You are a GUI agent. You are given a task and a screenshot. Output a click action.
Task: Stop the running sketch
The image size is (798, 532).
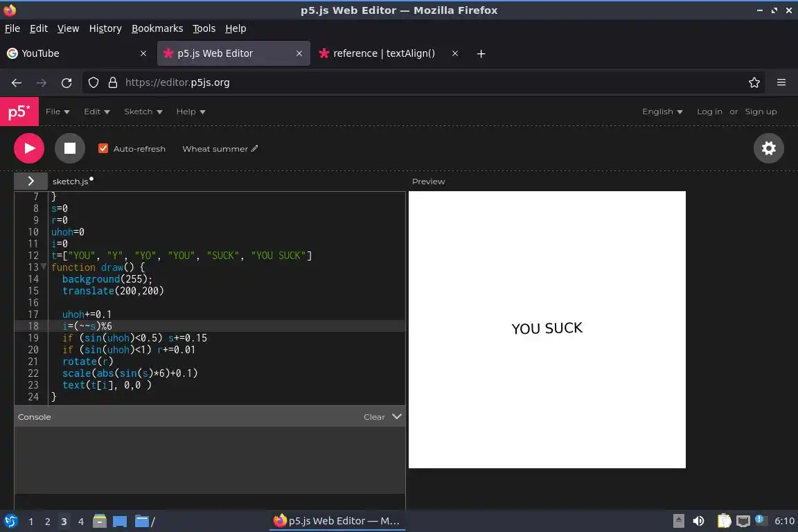(70, 148)
